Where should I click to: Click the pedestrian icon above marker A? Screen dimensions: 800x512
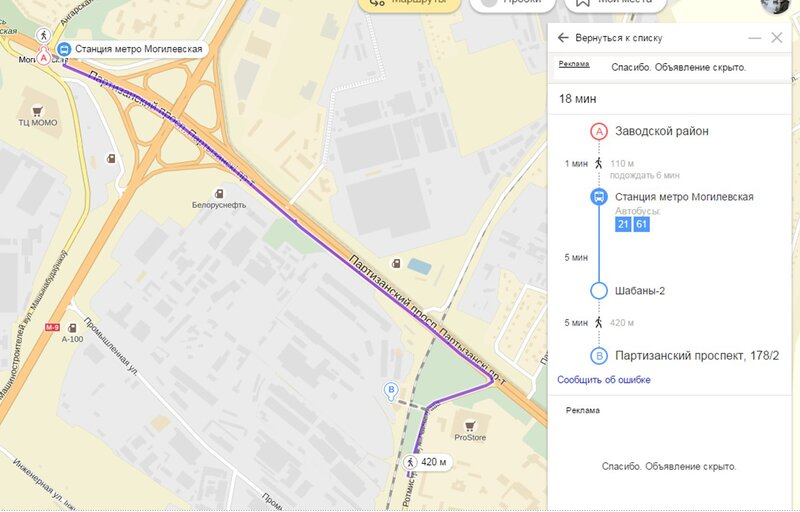[43, 35]
